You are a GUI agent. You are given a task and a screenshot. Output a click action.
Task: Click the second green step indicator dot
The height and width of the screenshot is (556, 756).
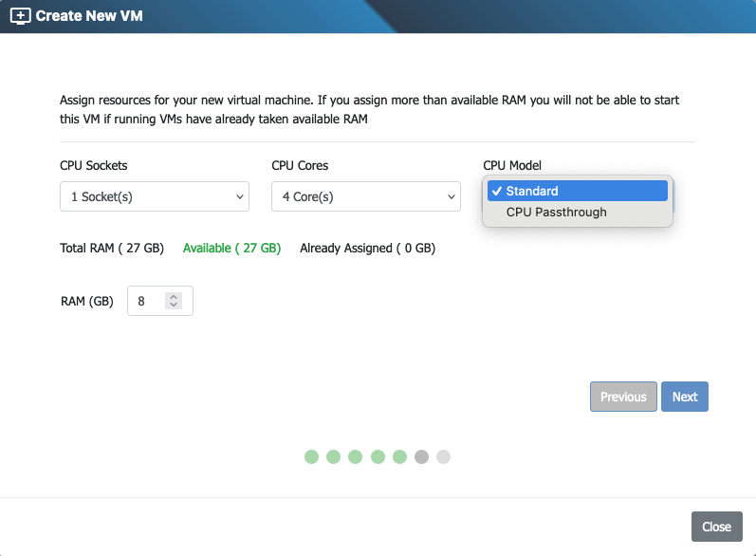(x=333, y=457)
